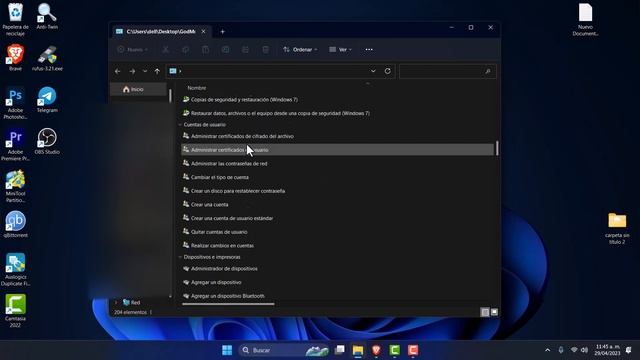Open the Nuevo dropdown button
Viewport: 640px width, 360px height.
tap(132, 49)
